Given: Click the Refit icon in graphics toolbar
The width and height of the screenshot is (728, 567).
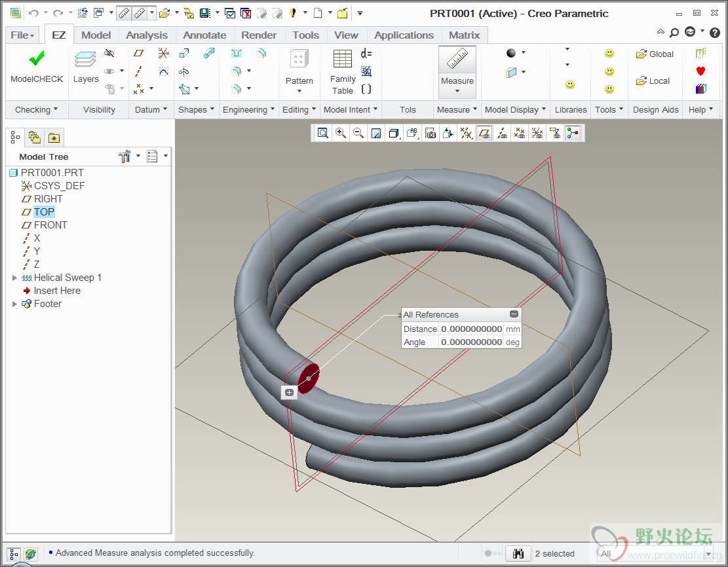Looking at the screenshot, I should 322,133.
